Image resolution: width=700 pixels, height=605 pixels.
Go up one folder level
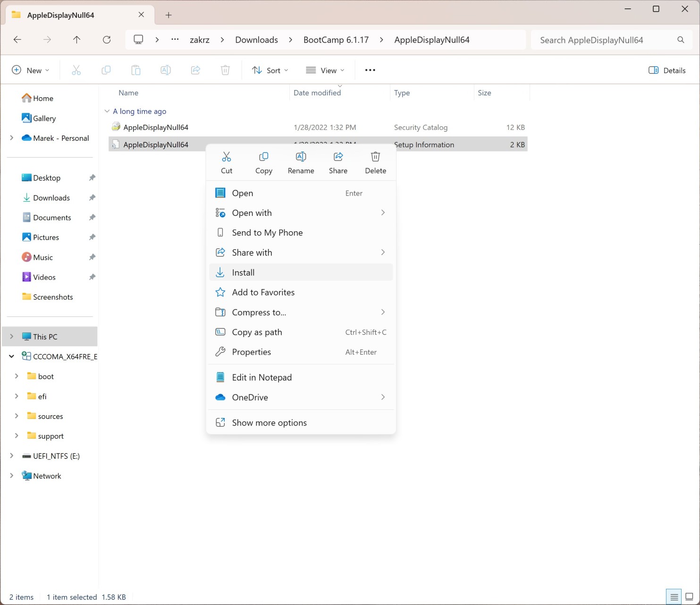pyautogui.click(x=77, y=40)
